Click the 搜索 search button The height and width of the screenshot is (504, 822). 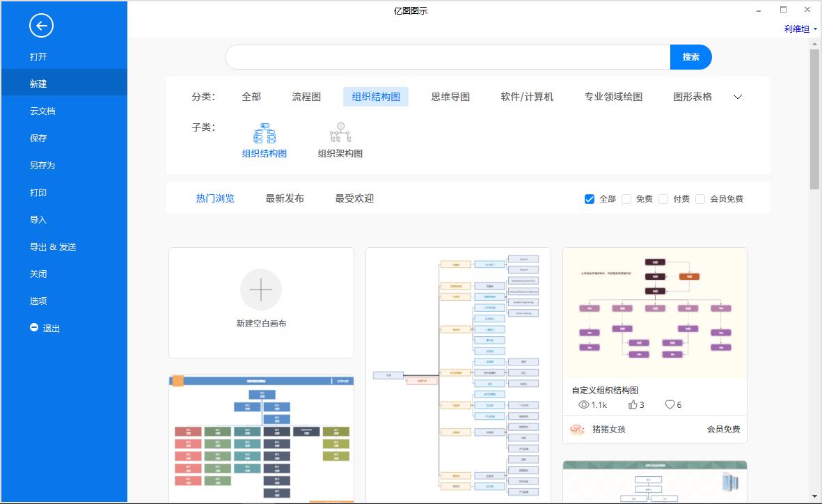coord(690,57)
